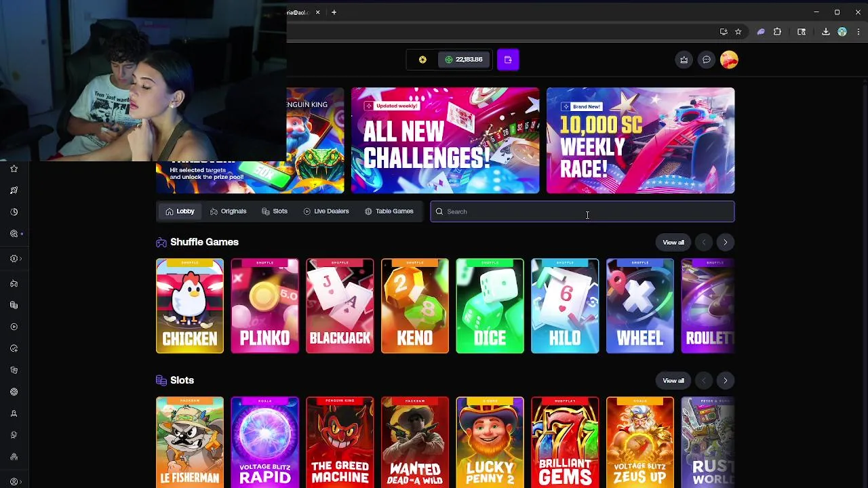Image resolution: width=868 pixels, height=488 pixels.
Task: Select the gold coin currency icon
Action: pos(422,60)
